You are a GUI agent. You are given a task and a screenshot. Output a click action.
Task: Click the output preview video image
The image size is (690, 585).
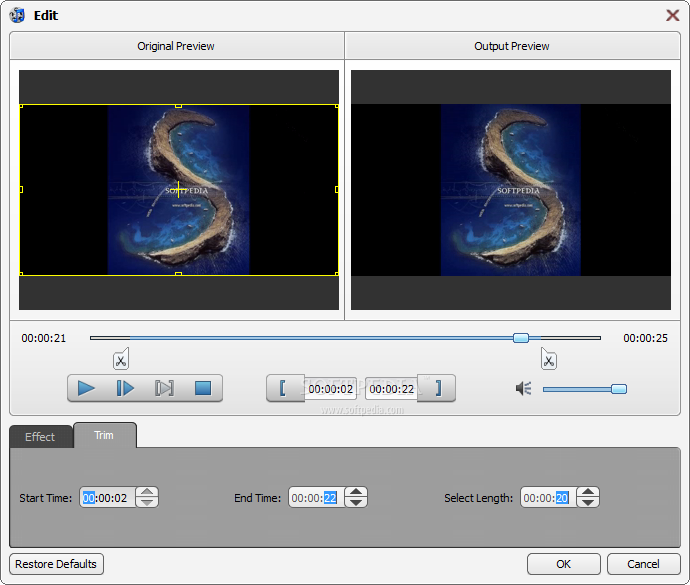510,190
